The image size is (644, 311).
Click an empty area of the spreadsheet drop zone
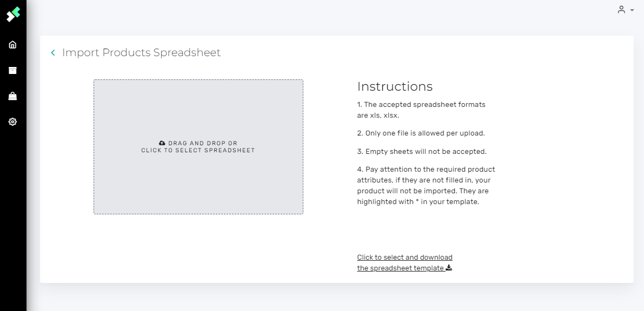click(198, 184)
